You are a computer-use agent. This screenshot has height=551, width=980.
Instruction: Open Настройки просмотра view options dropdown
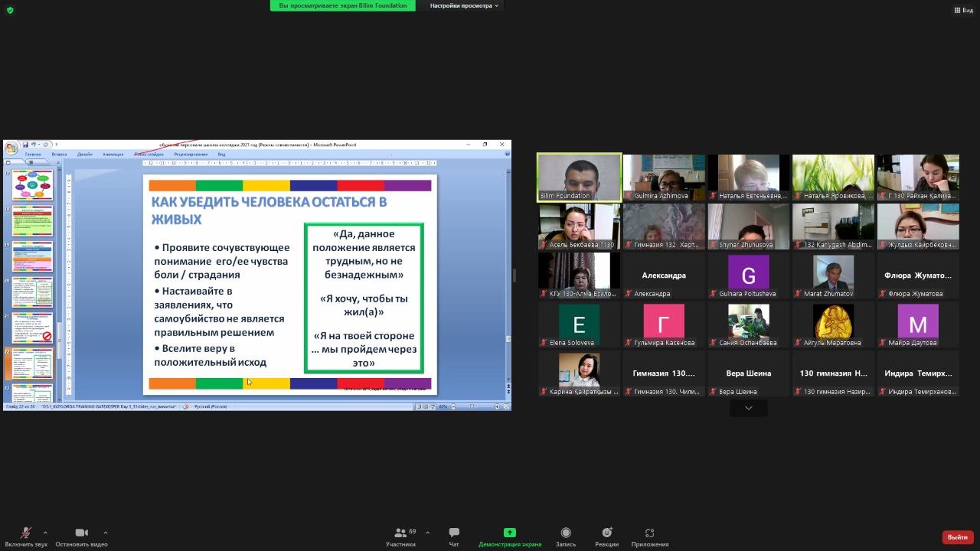pyautogui.click(x=464, y=5)
